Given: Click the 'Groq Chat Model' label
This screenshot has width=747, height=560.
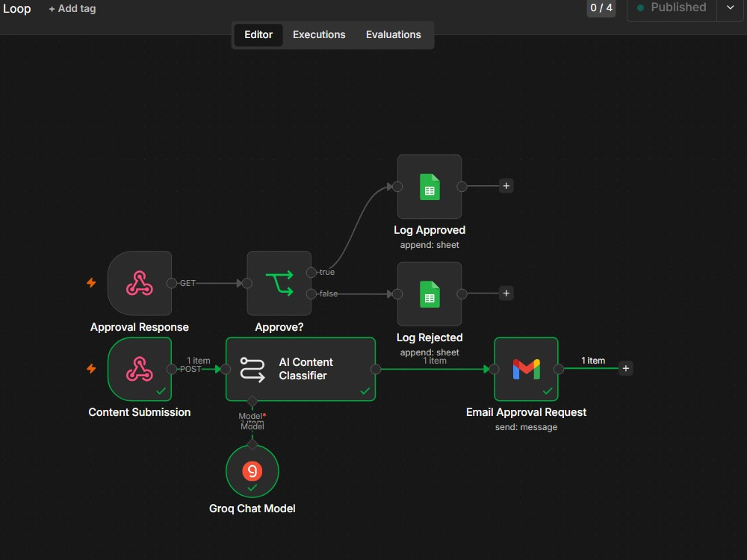Looking at the screenshot, I should (x=252, y=508).
